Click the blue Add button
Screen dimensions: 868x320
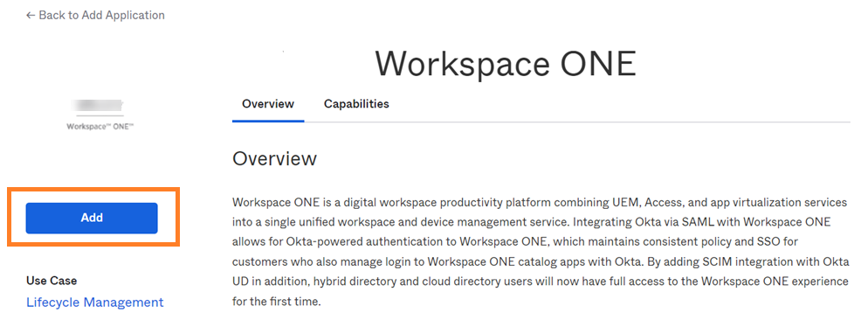point(92,218)
